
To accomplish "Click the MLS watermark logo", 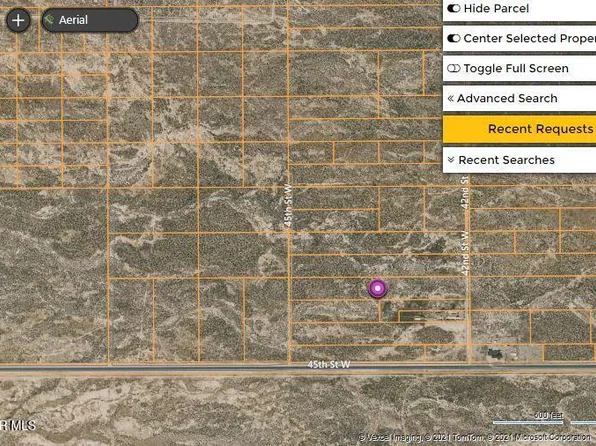I will click(18, 425).
